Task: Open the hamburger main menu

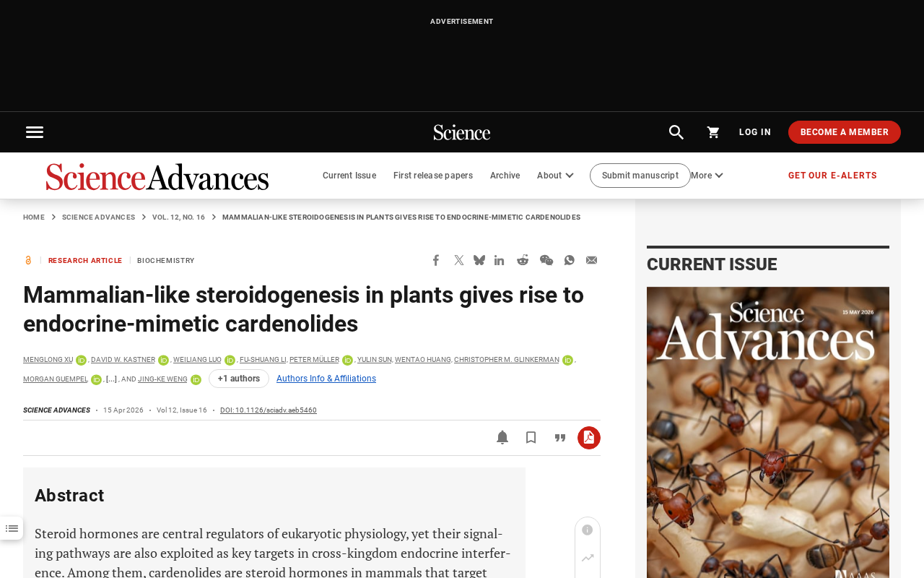Action: tap(35, 132)
